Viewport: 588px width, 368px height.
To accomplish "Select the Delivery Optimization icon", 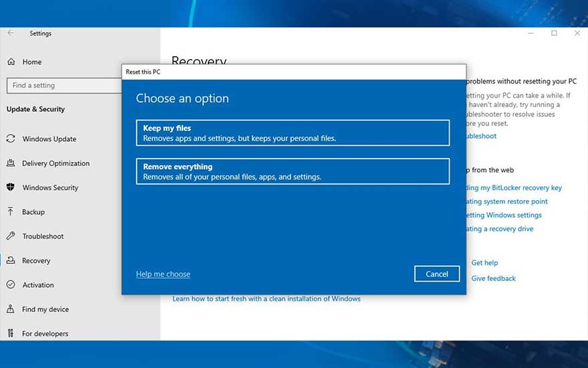I will coord(11,163).
